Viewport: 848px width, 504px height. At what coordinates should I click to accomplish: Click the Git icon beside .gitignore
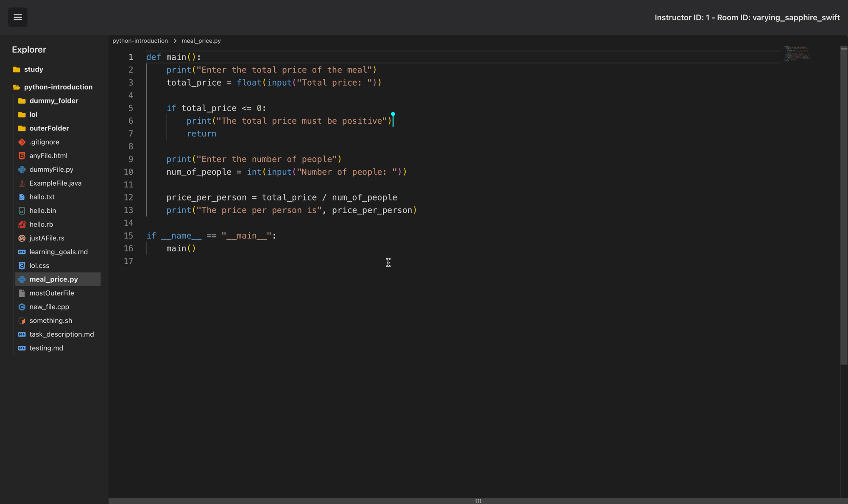[22, 142]
